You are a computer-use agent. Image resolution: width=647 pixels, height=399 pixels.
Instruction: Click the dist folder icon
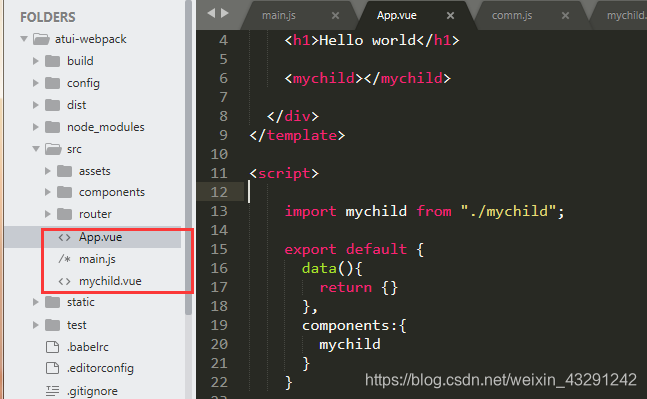(x=52, y=105)
